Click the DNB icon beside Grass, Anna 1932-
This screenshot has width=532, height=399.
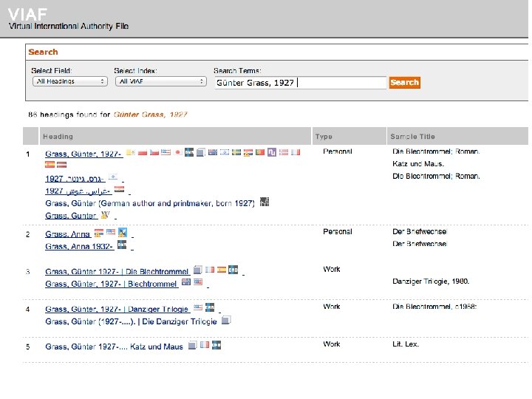[x=122, y=245]
